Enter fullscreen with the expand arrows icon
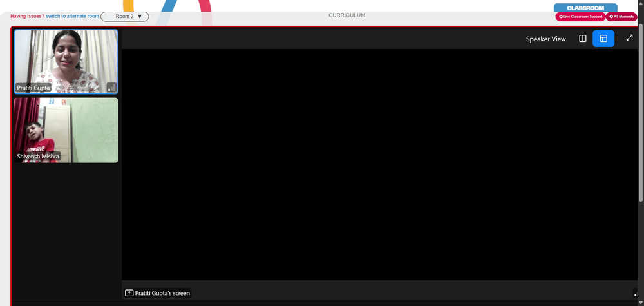 coord(629,38)
